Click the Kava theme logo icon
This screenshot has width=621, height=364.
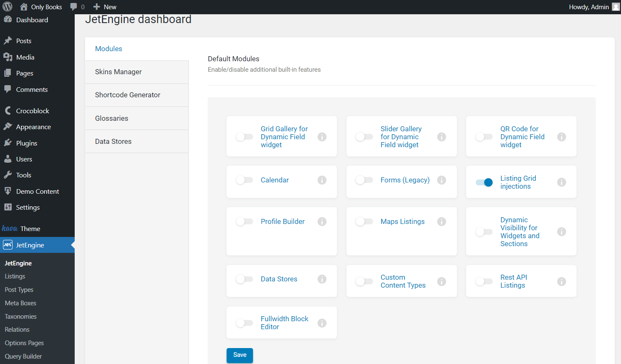click(x=10, y=229)
